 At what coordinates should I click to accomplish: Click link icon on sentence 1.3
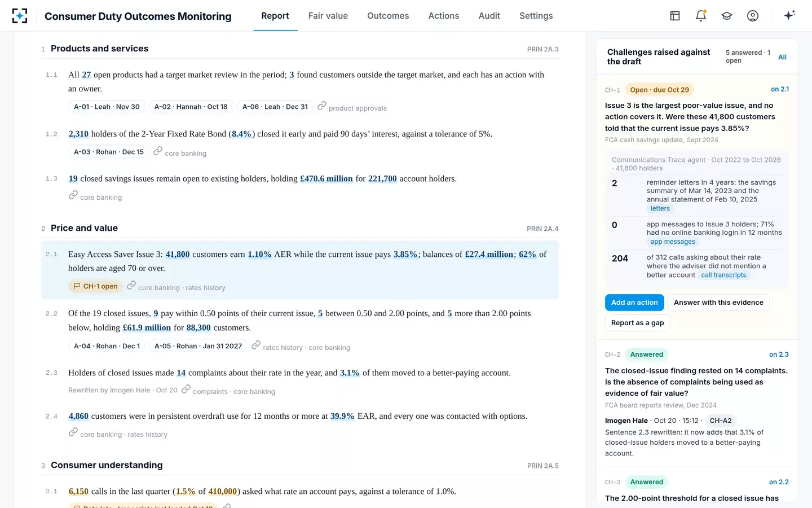tap(73, 195)
